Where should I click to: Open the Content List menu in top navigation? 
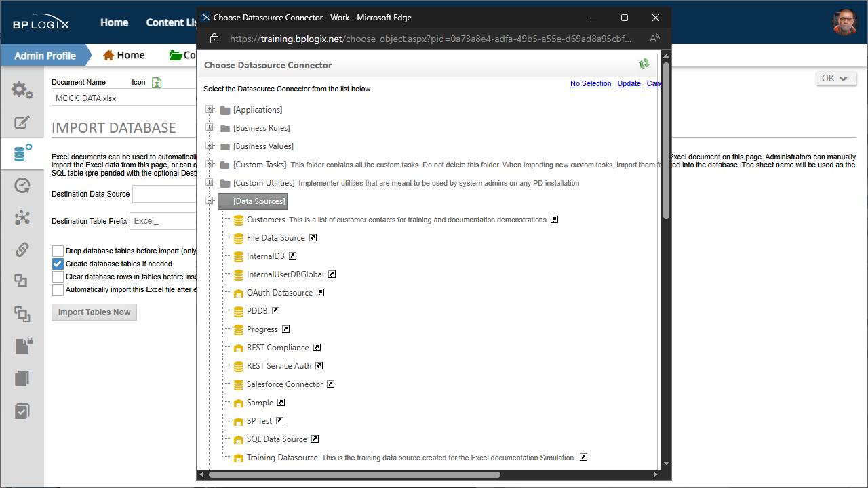pyautogui.click(x=171, y=22)
